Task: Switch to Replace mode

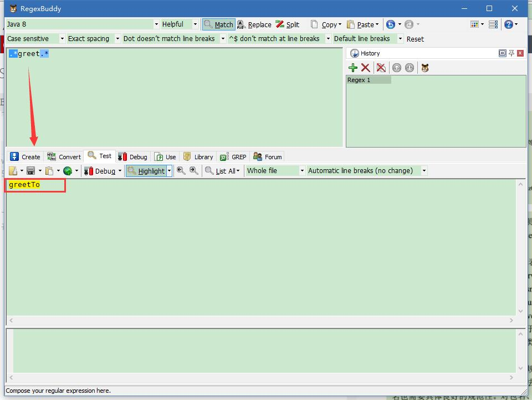Action: tap(254, 24)
